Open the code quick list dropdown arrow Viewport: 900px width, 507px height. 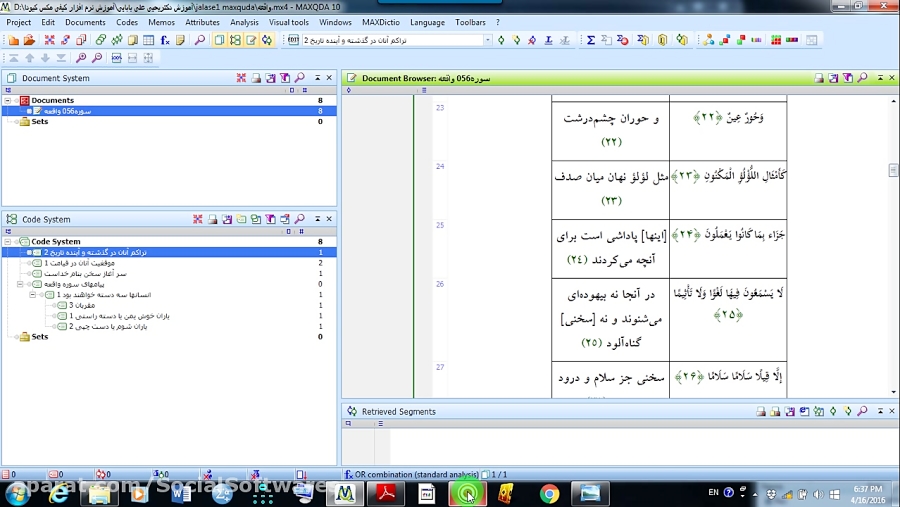tap(488, 40)
